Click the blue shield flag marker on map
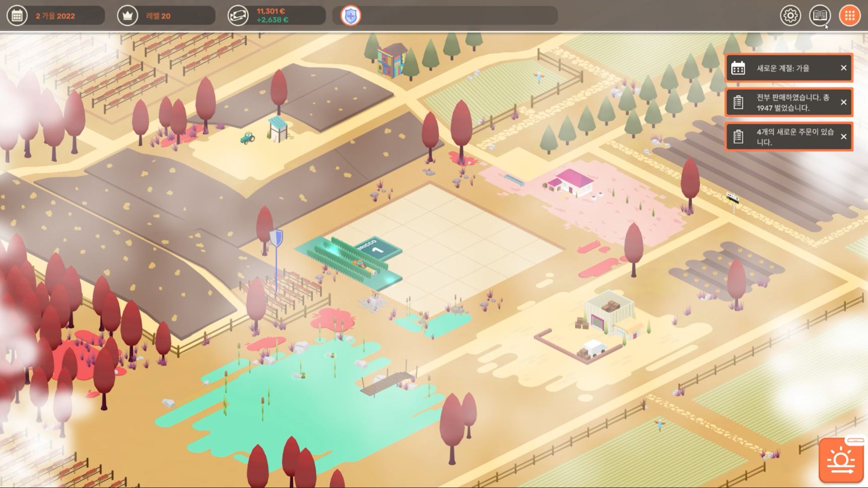Viewport: 868px width, 488px height. [276, 237]
